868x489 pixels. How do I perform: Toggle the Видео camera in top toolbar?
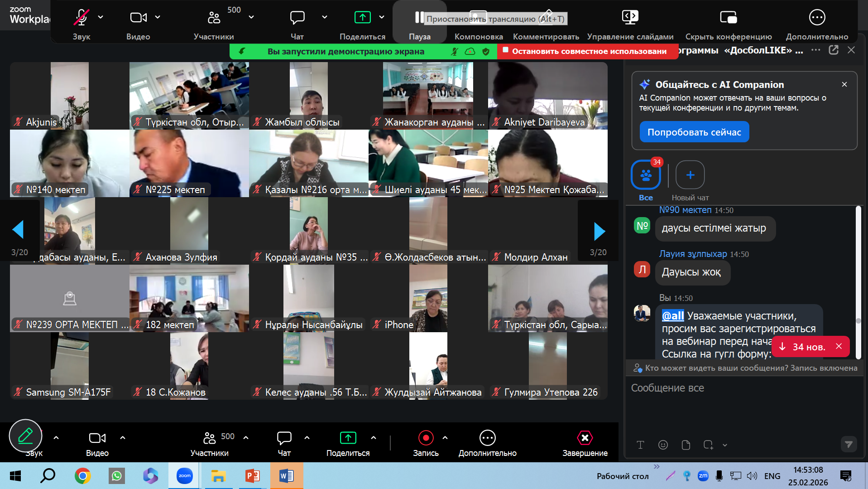pos(138,18)
